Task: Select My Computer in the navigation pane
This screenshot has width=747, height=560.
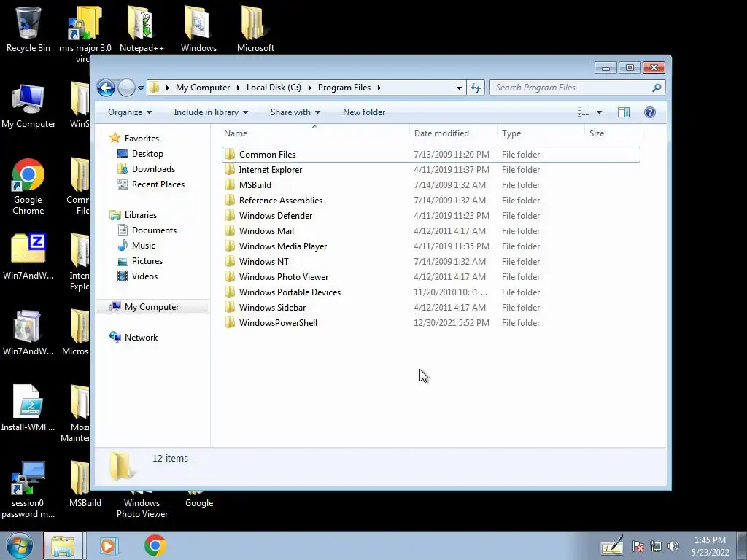Action: coord(152,307)
